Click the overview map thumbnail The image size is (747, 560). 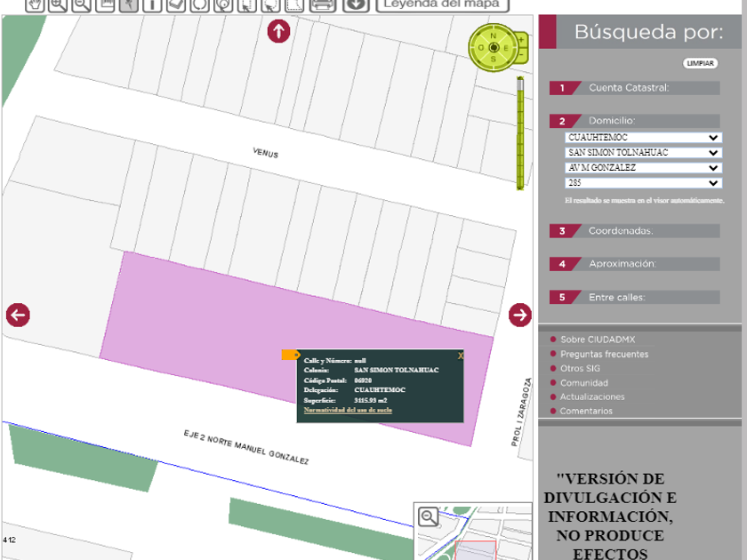(473, 531)
